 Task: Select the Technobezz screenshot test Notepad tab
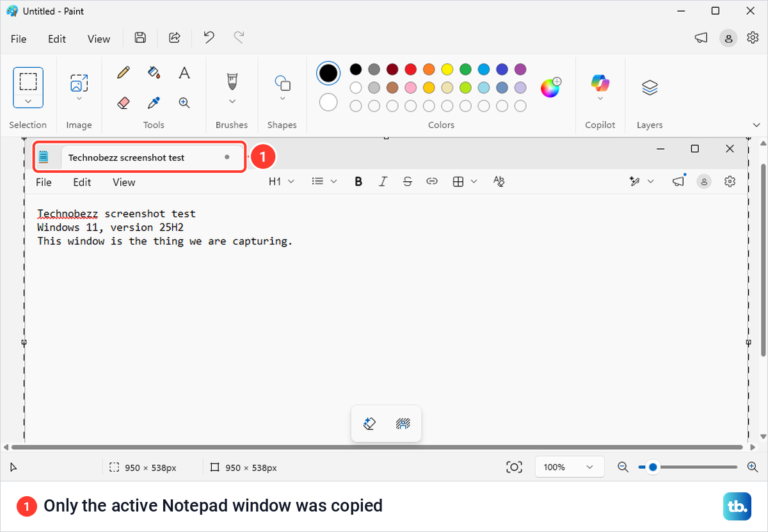[x=152, y=157]
